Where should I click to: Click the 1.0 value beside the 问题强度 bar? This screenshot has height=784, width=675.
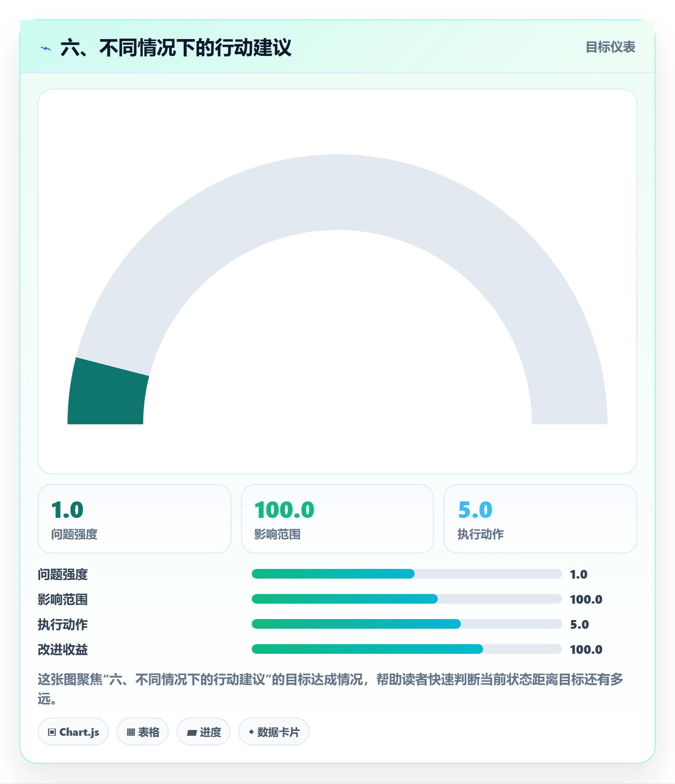579,574
